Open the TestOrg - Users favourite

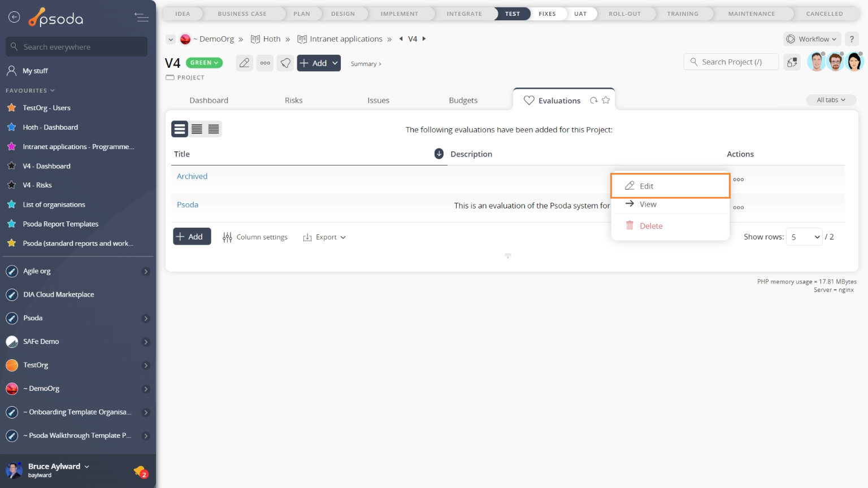tap(46, 108)
